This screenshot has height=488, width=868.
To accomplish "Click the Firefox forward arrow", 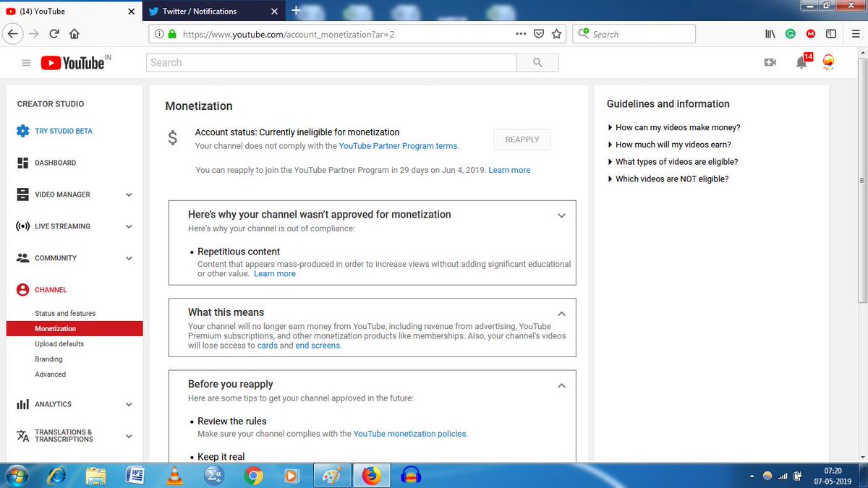I will pos(34,34).
